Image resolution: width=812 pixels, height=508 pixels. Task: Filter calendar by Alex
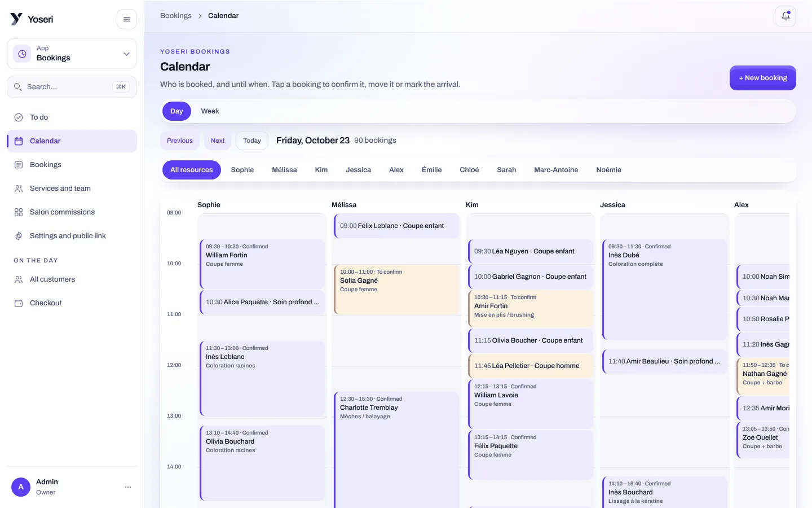click(x=396, y=170)
